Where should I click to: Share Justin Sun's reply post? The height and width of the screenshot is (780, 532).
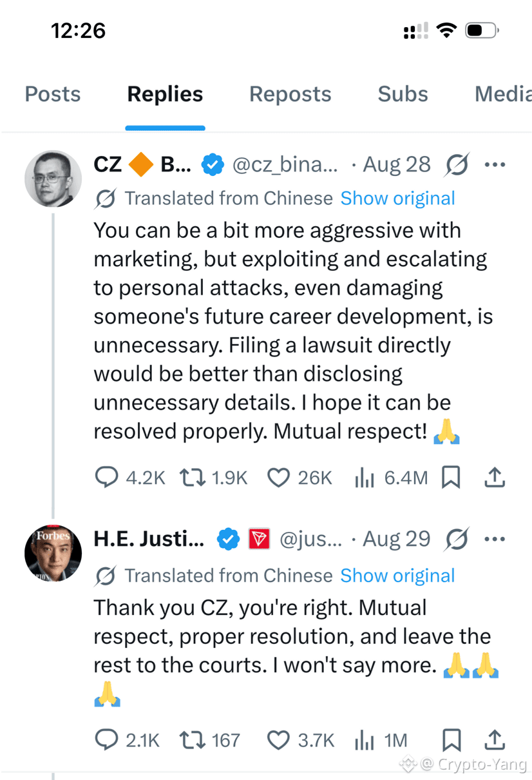click(495, 739)
